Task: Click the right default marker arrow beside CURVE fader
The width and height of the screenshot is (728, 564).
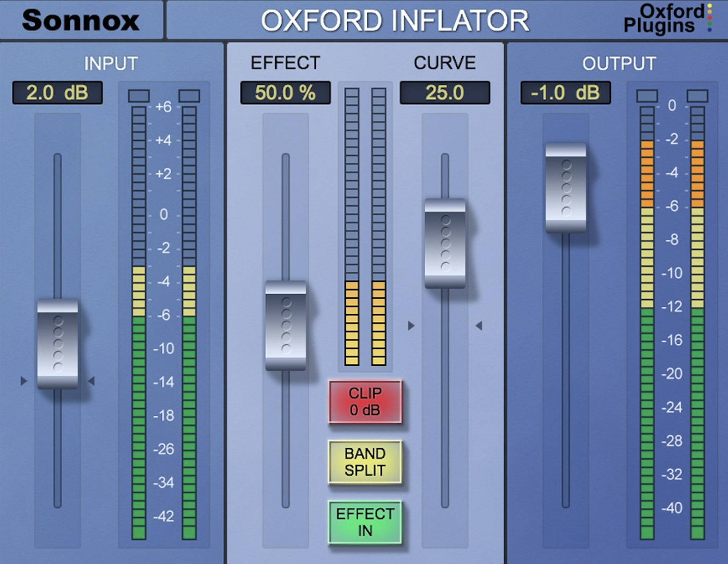Action: pyautogui.click(x=479, y=325)
